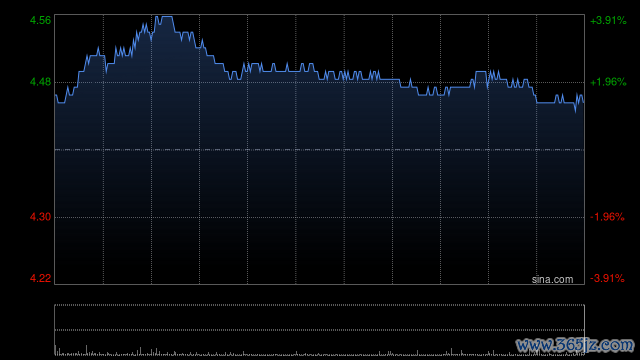Click the -1.96% percentage label
This screenshot has height=360, width=640.
point(607,217)
